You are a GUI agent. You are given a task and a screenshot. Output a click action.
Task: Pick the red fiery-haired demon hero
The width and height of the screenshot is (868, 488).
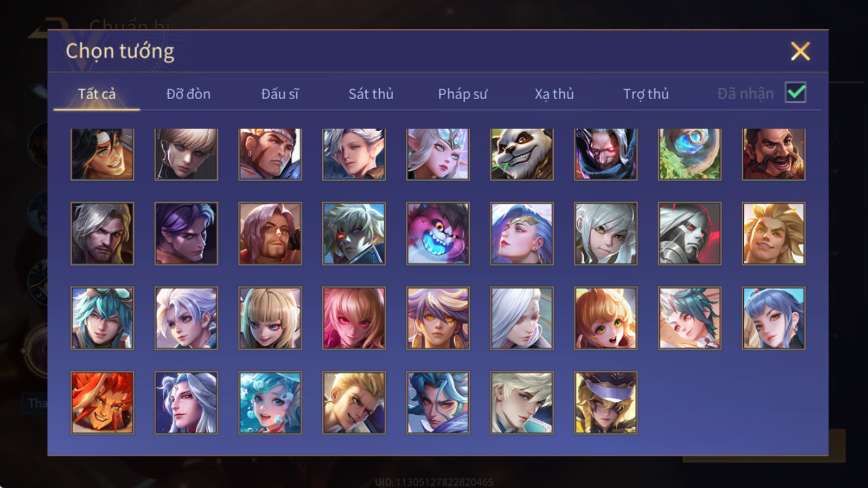point(102,403)
